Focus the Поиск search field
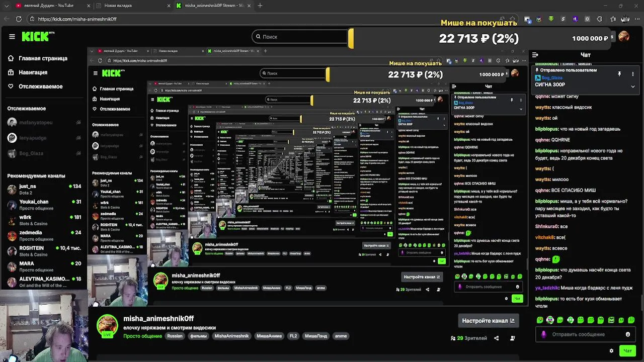The height and width of the screenshot is (362, 644). pos(300,37)
